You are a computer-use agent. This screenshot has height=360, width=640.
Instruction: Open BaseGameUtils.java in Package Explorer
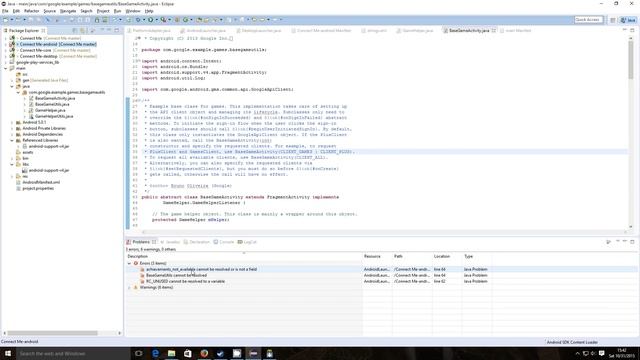52,104
